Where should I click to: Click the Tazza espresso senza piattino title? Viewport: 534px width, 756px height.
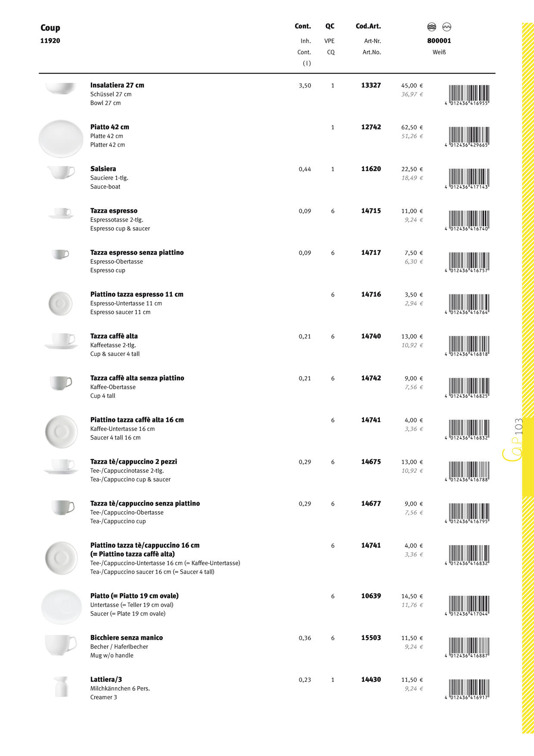pos(137,253)
